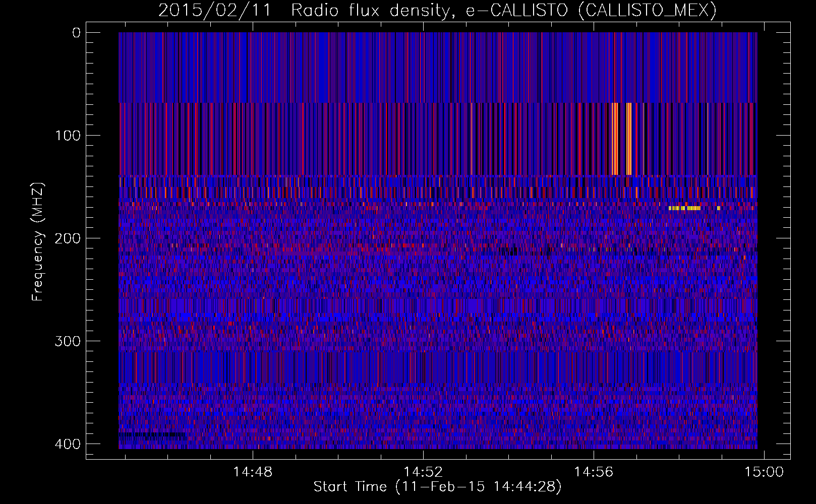816x504 pixels.
Task: Click the 0 frequency tick label
Action: tap(76, 33)
